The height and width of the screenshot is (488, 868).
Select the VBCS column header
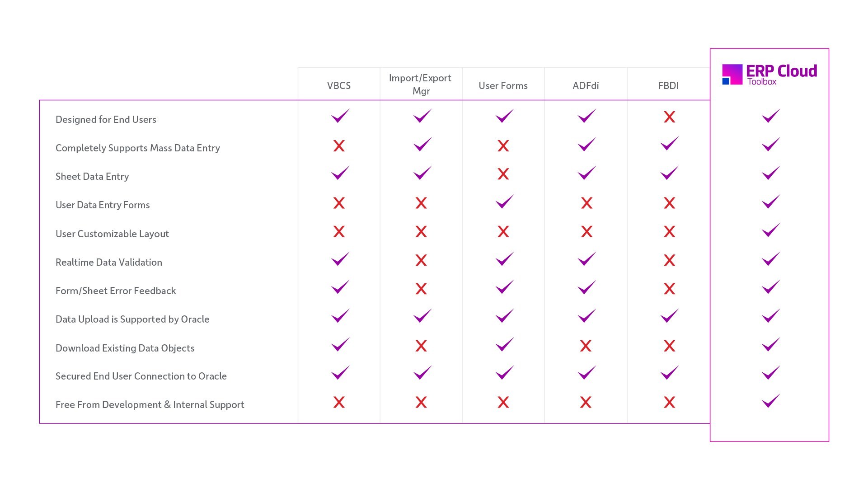pos(339,85)
